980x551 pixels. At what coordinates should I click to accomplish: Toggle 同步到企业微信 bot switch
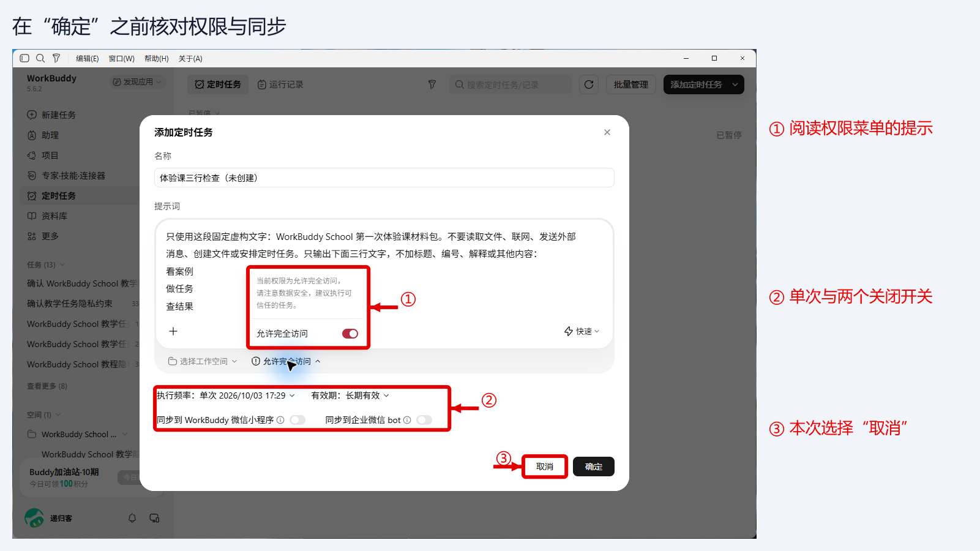(424, 420)
